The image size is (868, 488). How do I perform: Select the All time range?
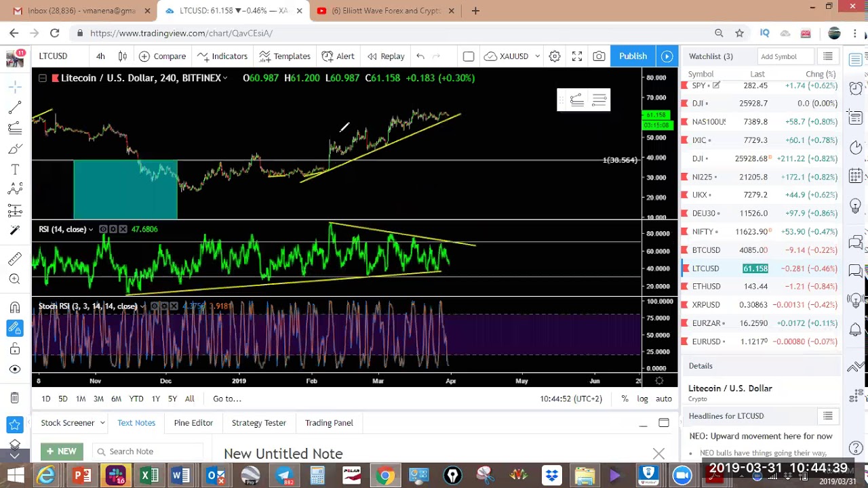click(x=189, y=399)
